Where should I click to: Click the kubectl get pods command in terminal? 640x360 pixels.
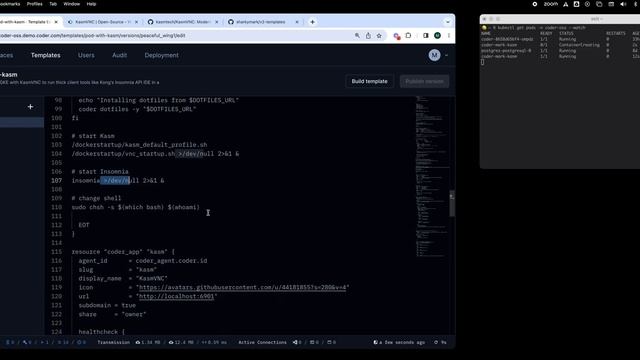[x=541, y=28]
